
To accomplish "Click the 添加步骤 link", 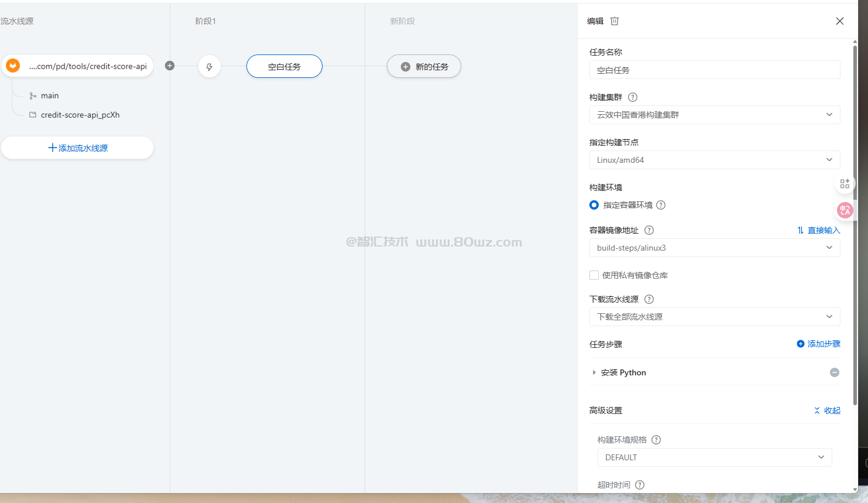I will (818, 344).
